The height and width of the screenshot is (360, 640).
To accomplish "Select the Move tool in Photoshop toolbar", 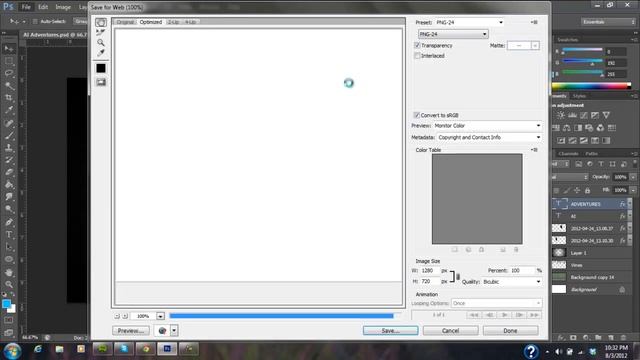I will coord(9,49).
